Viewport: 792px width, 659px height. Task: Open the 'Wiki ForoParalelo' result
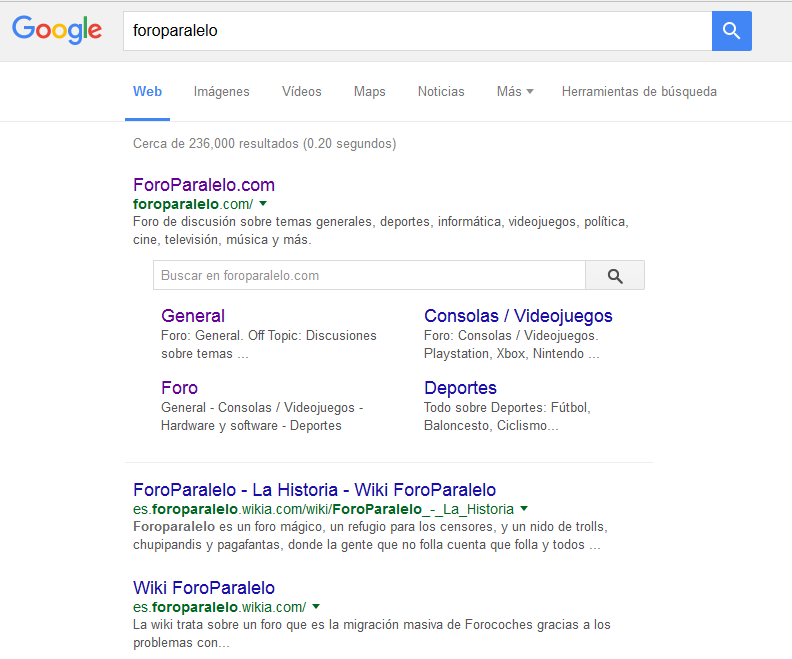point(204,588)
